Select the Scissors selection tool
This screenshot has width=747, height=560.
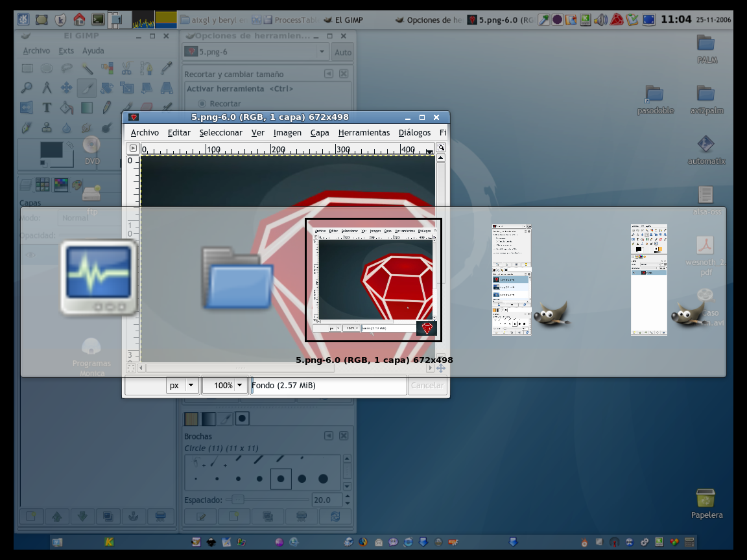click(126, 68)
